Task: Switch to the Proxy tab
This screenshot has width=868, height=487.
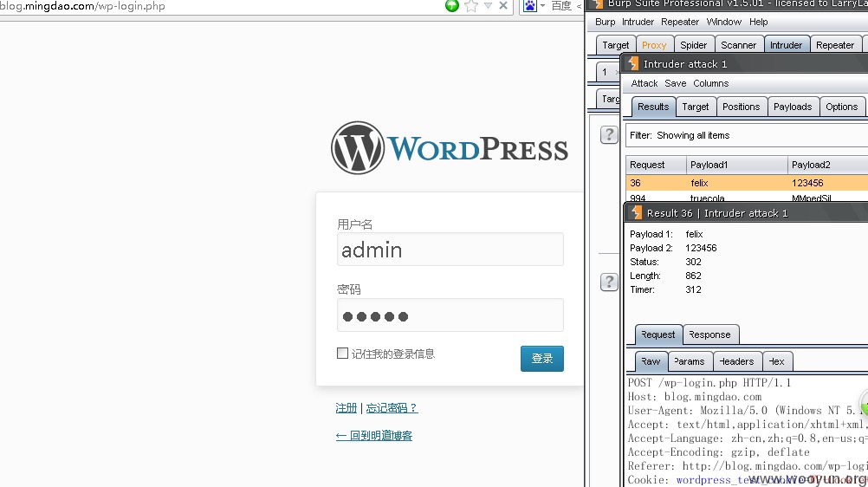Action: (x=654, y=45)
